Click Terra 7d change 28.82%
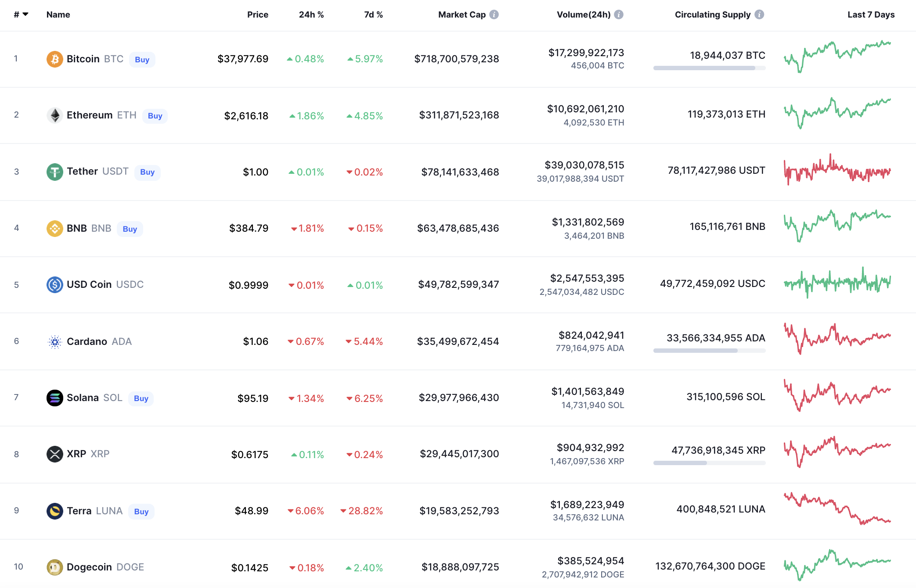The image size is (916, 588). click(362, 511)
